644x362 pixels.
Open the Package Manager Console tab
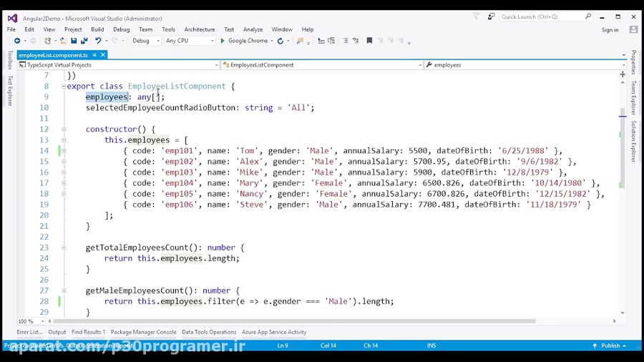point(144,332)
